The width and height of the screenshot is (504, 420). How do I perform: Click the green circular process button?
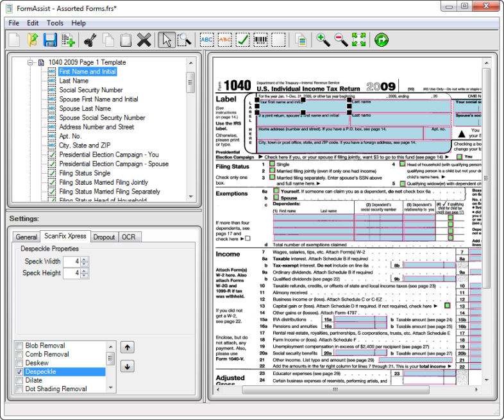click(382, 40)
